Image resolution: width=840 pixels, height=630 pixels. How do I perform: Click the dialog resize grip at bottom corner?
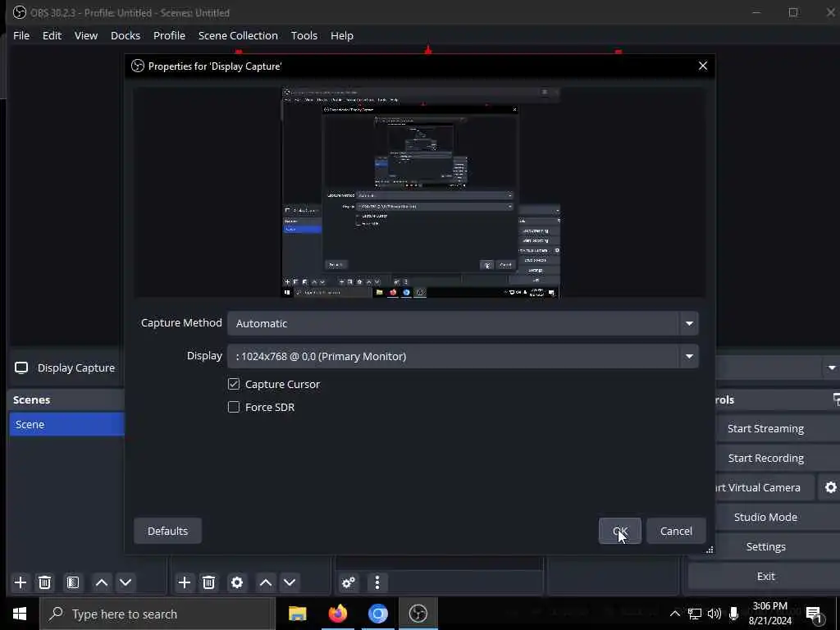point(710,549)
